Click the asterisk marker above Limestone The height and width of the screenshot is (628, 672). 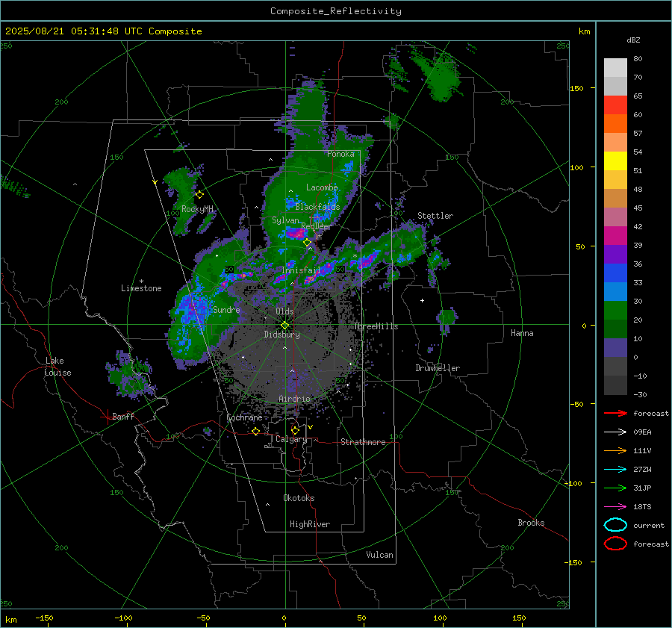tap(141, 282)
